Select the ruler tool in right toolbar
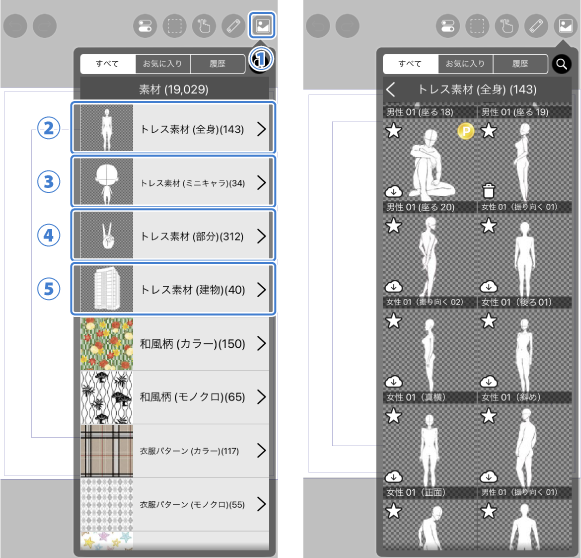Image resolution: width=581 pixels, height=558 pixels. click(x=536, y=26)
